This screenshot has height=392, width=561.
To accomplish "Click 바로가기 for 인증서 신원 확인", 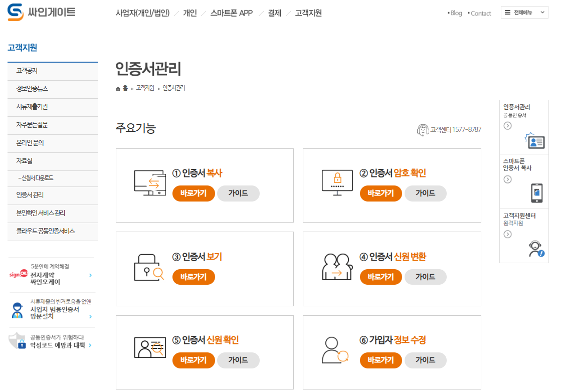I will [194, 360].
